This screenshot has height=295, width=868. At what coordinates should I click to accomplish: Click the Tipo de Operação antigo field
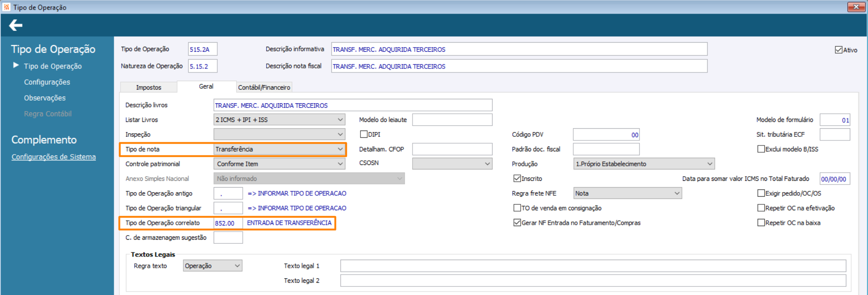coord(228,193)
